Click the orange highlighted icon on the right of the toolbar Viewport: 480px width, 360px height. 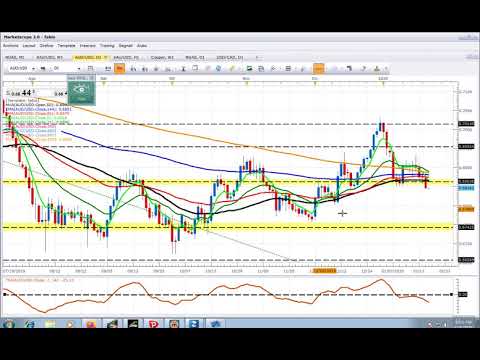(318, 69)
